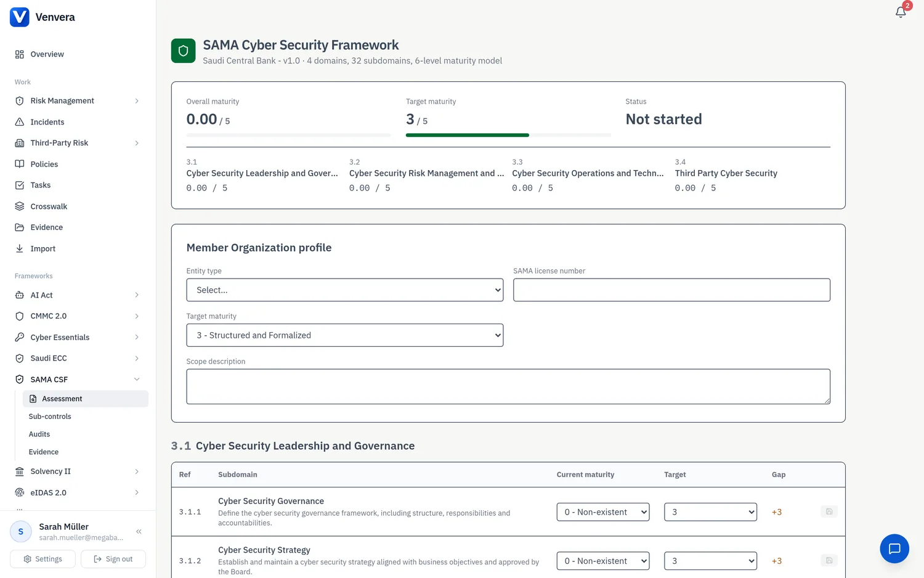Open the chat support bubble
Viewport: 924px width, 578px height.
[894, 548]
